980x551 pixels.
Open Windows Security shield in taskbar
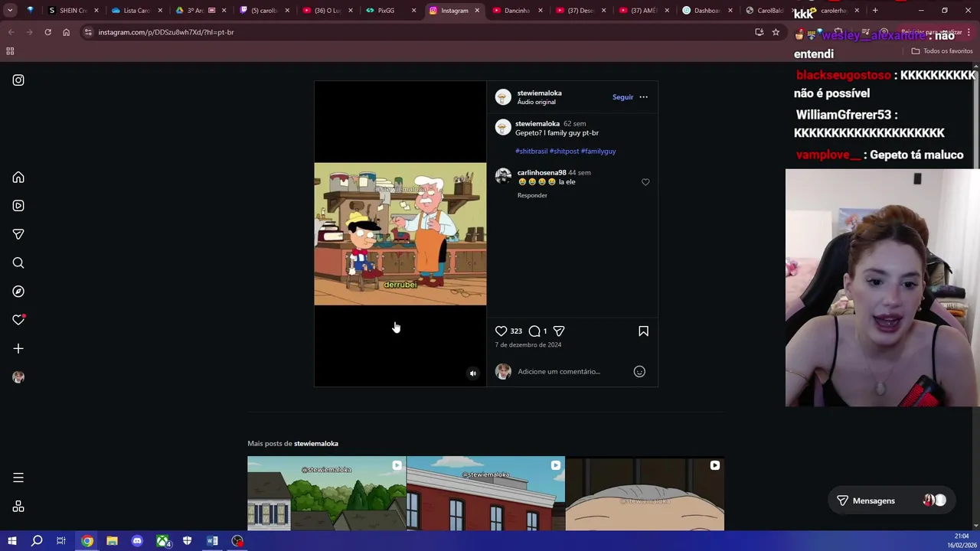pos(187,541)
